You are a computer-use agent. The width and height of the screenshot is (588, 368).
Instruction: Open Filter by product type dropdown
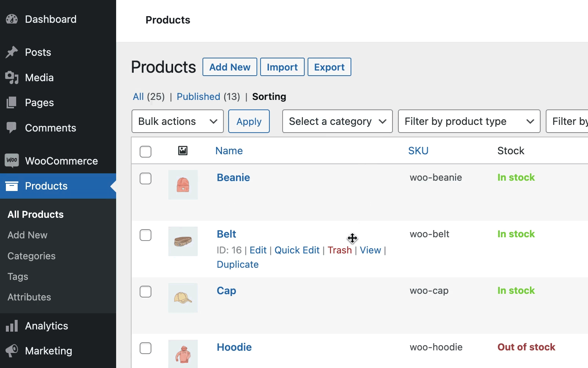tap(469, 121)
